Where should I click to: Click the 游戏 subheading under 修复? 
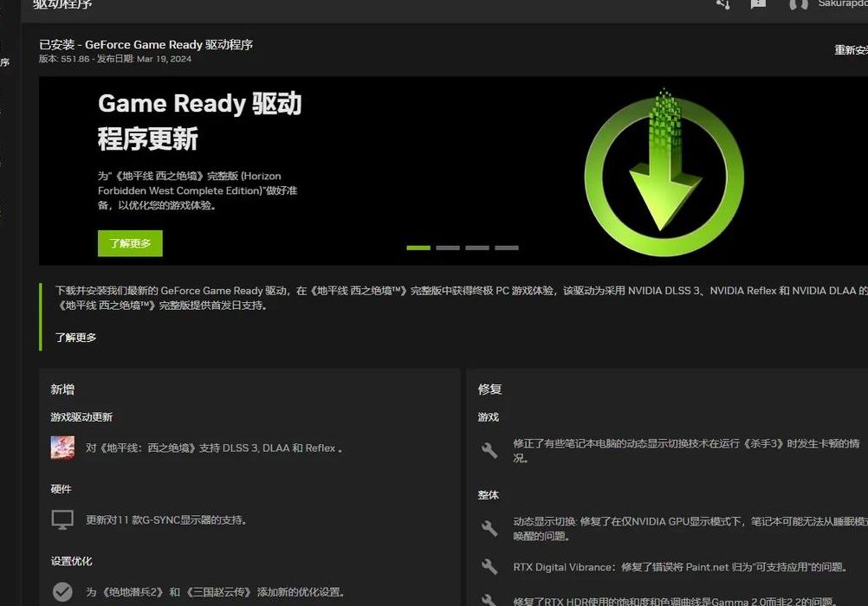tap(489, 416)
